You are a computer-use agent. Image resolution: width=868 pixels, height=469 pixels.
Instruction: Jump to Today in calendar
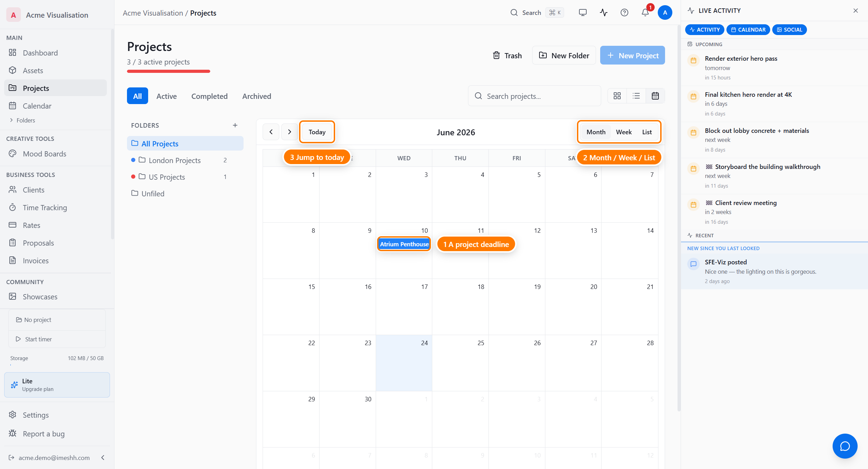(317, 132)
